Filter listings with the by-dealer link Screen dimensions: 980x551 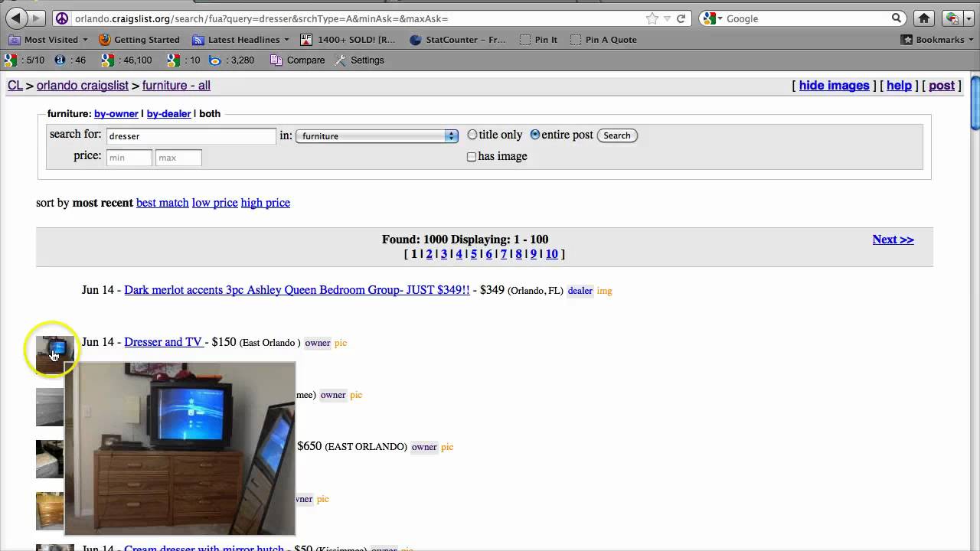coord(168,113)
